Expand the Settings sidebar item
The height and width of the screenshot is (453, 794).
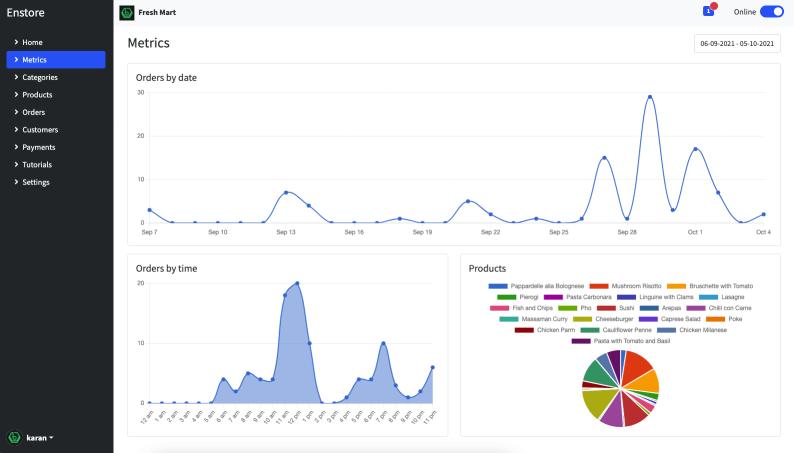[x=36, y=182]
